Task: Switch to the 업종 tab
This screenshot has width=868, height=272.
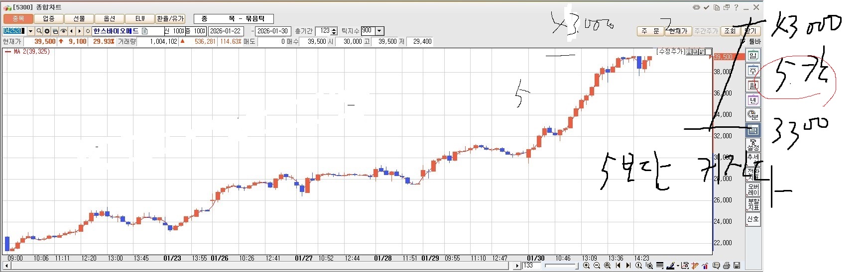Action: [48, 19]
